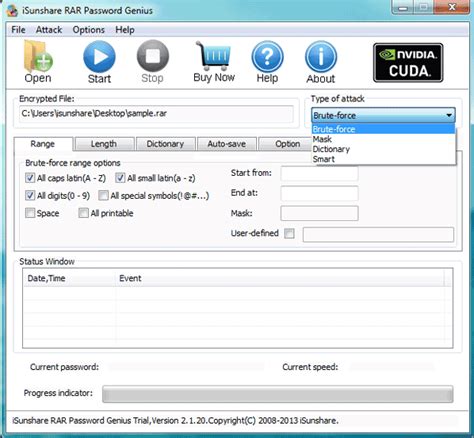The width and height of the screenshot is (474, 438).
Task: Switch to the Auto-save tab
Action: [227, 144]
